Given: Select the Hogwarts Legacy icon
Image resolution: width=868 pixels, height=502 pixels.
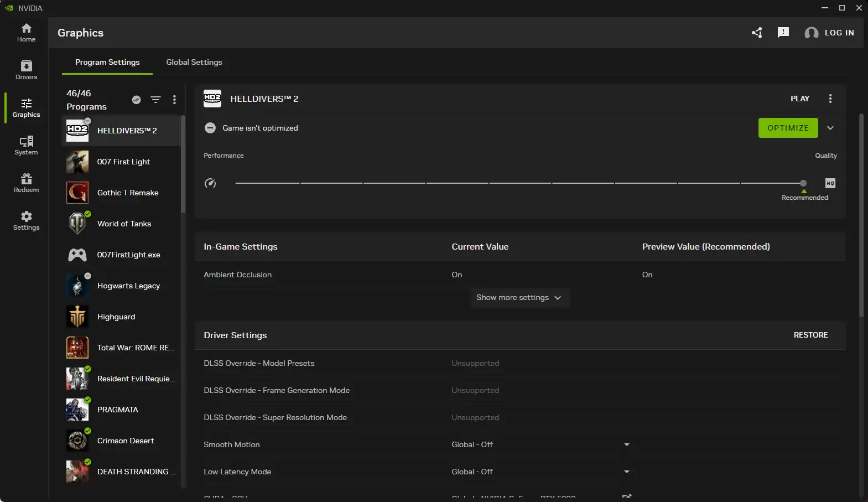Looking at the screenshot, I should click(77, 286).
